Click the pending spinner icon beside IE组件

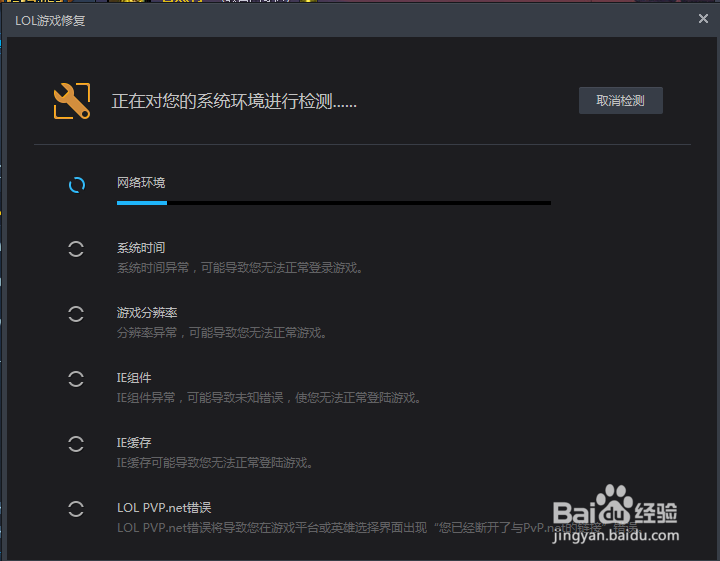(76, 379)
